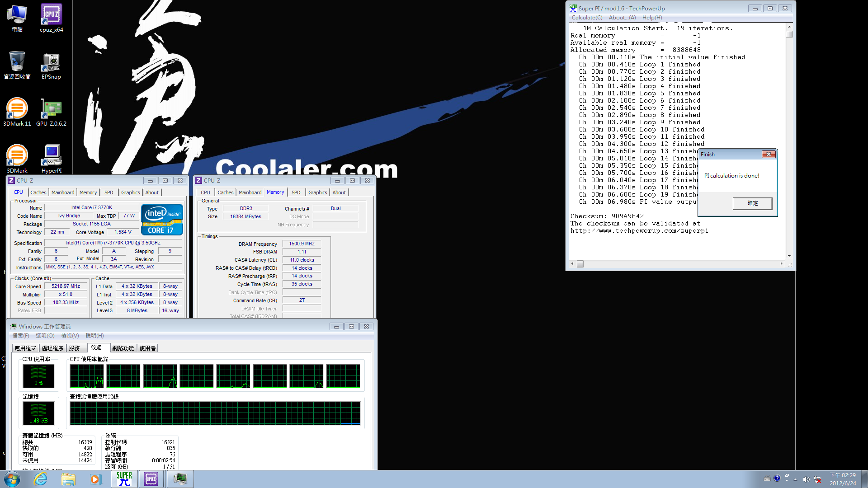The height and width of the screenshot is (488, 868).
Task: Click the Core Voltage value 1.584 V
Action: coord(123,232)
